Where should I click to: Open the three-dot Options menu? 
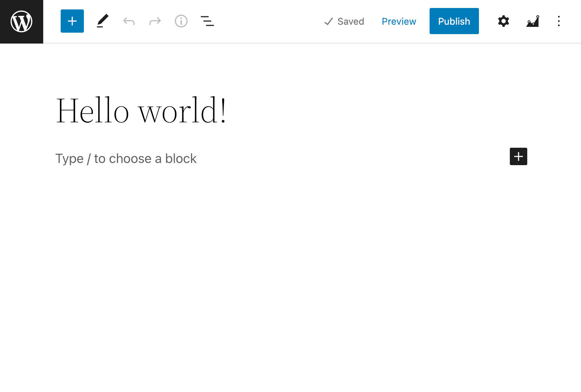point(559,21)
